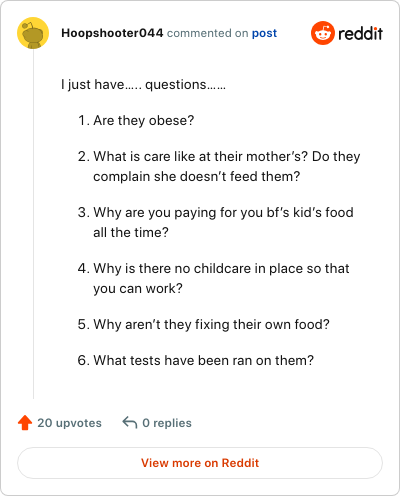This screenshot has height=496, width=400.
Task: Click question about no childcare in place
Action: coord(221,278)
